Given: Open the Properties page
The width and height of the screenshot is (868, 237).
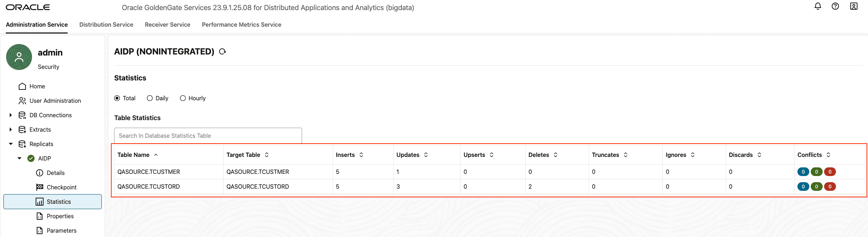Looking at the screenshot, I should pos(60,216).
